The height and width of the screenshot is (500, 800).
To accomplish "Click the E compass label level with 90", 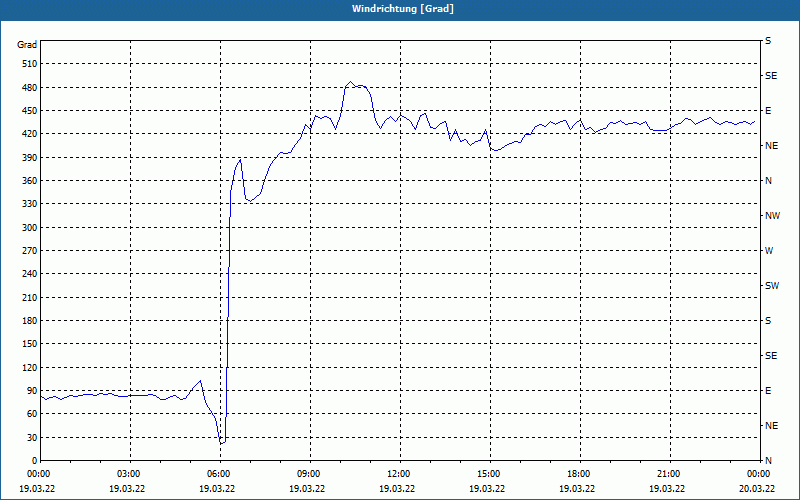I will pyautogui.click(x=768, y=391).
